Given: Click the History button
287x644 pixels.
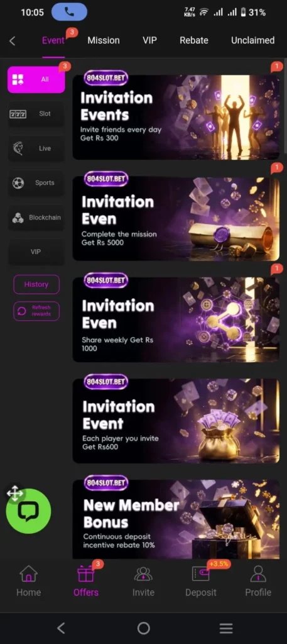Looking at the screenshot, I should point(36,284).
